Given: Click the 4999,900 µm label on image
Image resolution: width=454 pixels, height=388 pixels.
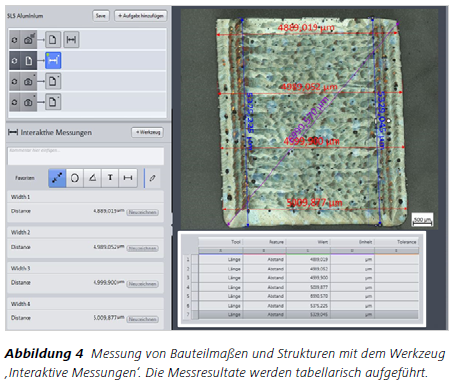Looking at the screenshot, I should [311, 141].
